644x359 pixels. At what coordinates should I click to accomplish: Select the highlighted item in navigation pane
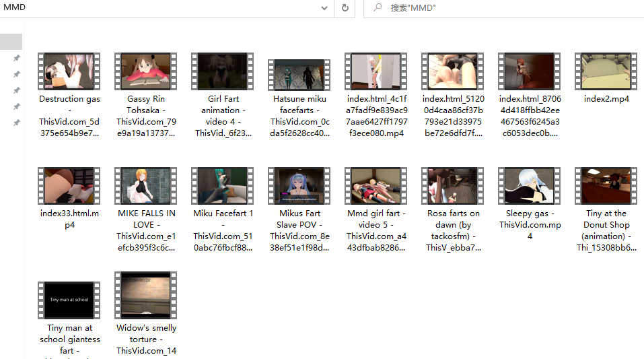[11, 42]
